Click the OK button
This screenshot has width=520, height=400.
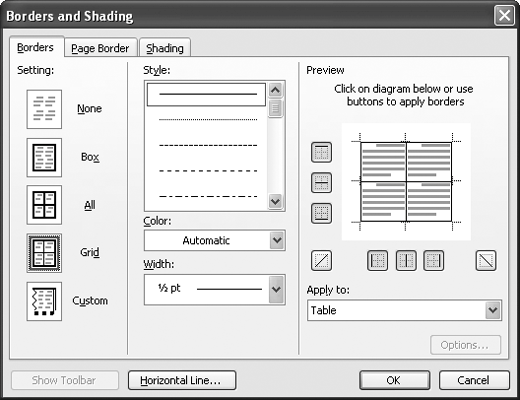pyautogui.click(x=394, y=380)
